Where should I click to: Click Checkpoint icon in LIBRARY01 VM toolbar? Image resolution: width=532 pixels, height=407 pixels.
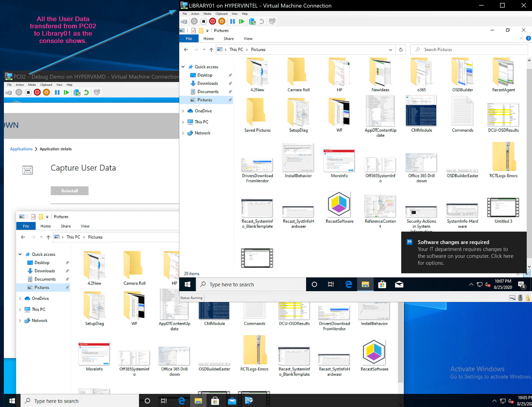[252, 22]
